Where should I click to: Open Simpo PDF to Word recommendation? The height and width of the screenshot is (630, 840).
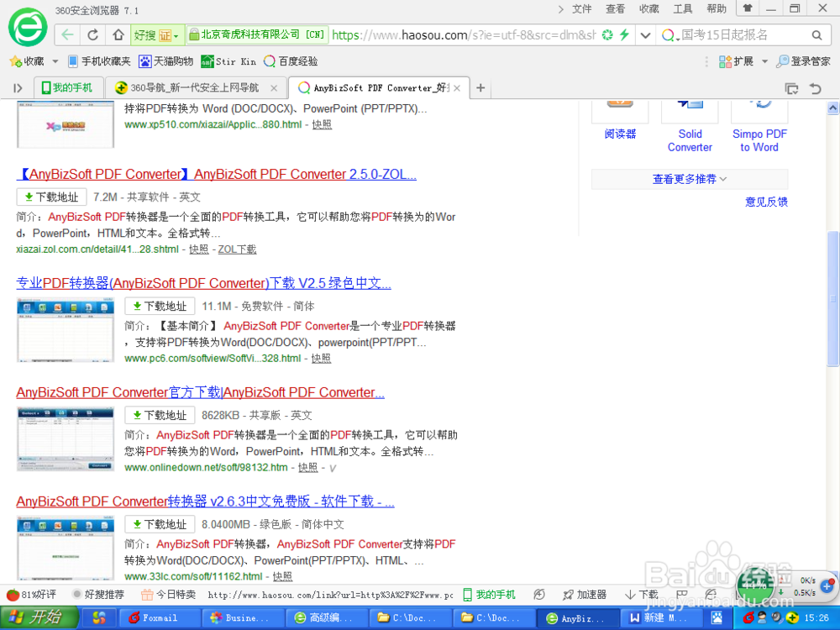tap(759, 140)
